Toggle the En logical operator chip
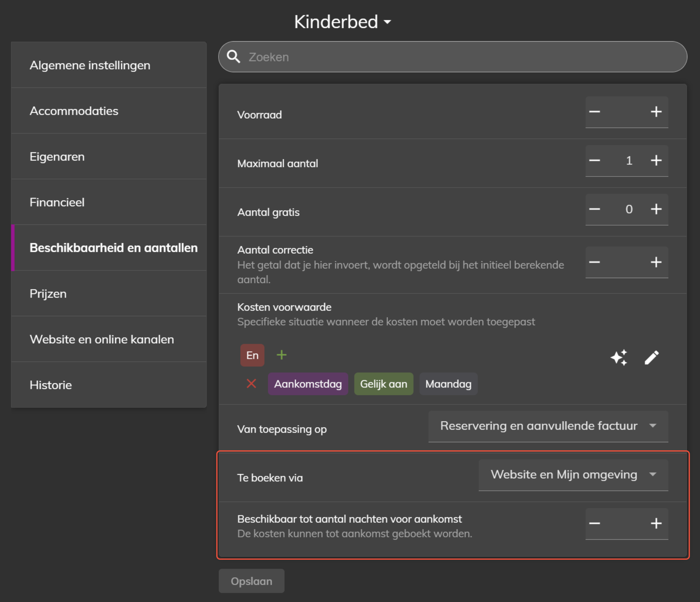The width and height of the screenshot is (700, 602). coord(252,355)
